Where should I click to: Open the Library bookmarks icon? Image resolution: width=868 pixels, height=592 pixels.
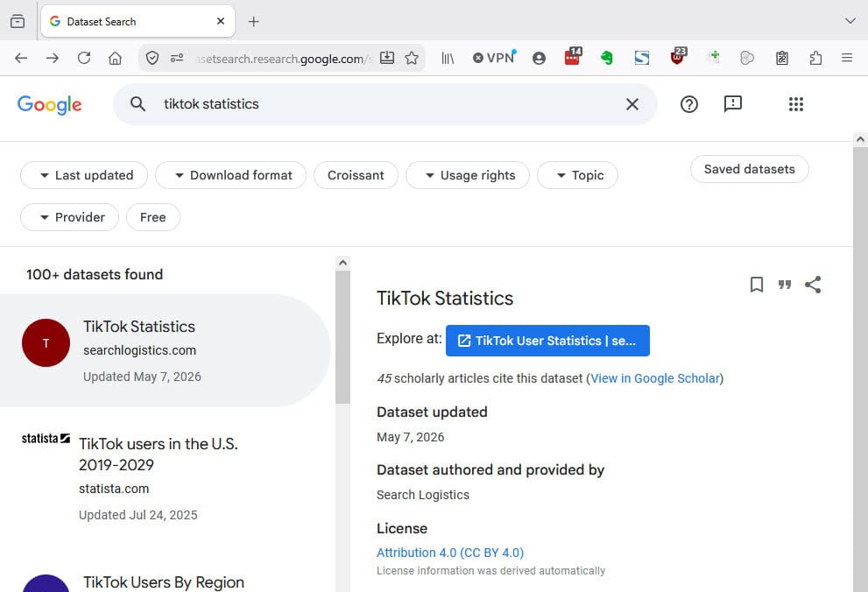(x=448, y=58)
